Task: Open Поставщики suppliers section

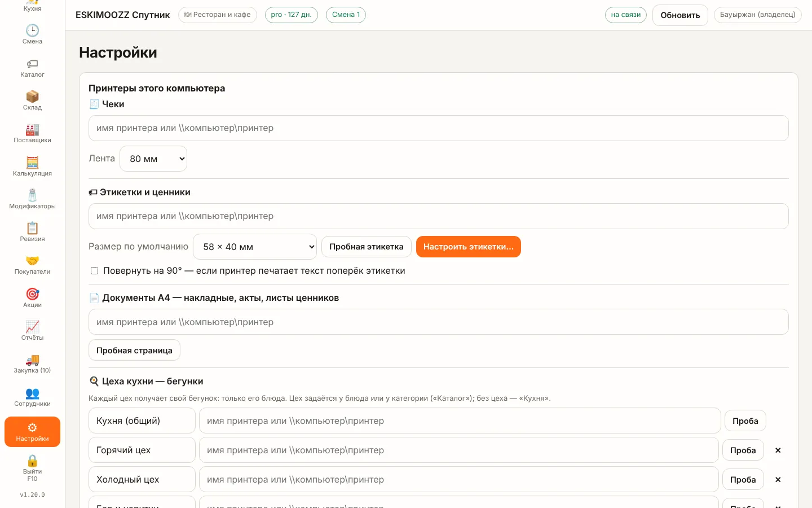Action: pyautogui.click(x=32, y=133)
